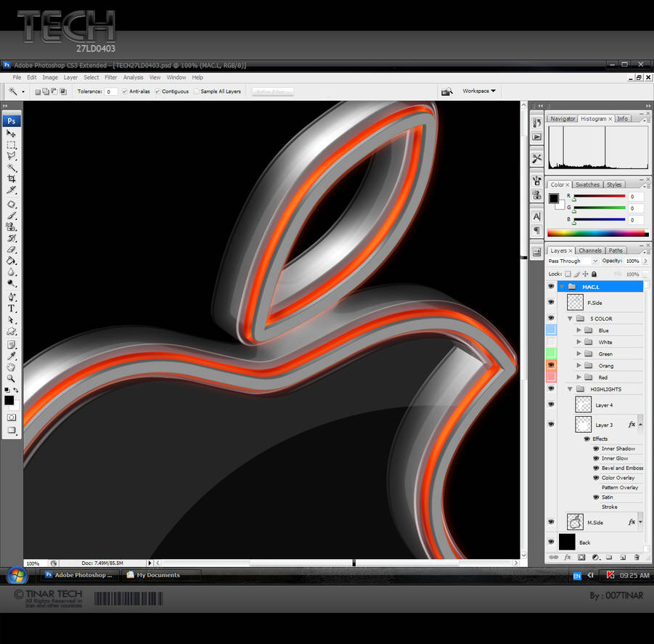Select the Clone Stamp tool
Screen dimensions: 654x644
tap(12, 227)
